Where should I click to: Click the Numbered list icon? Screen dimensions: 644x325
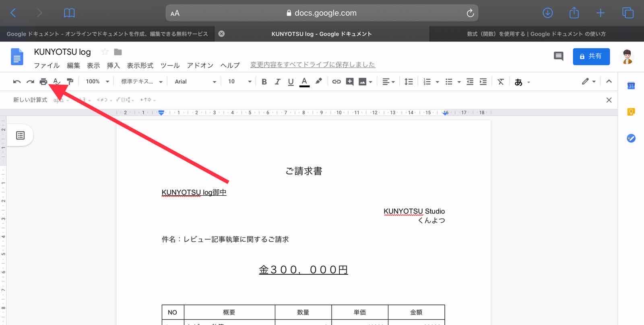pyautogui.click(x=427, y=82)
